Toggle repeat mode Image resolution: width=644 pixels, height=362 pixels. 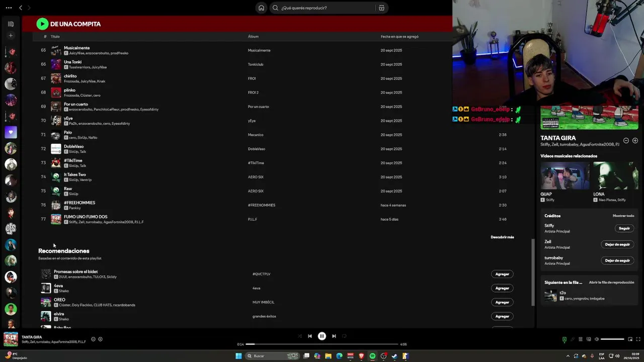coord(344,336)
